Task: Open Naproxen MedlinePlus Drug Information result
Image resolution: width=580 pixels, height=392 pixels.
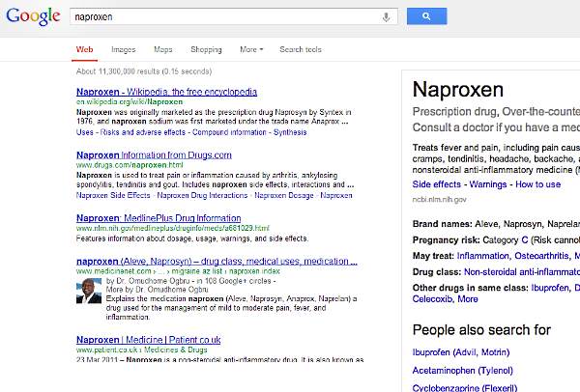Action: [159, 218]
